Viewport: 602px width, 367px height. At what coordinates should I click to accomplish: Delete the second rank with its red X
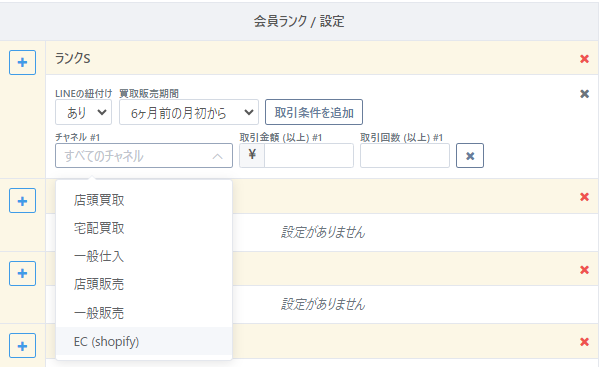click(584, 197)
